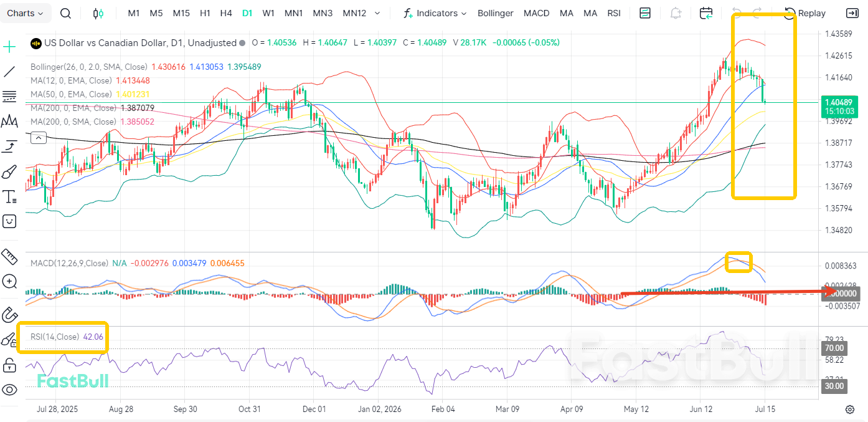Select the wave pattern drawing tool
The height and width of the screenshot is (422, 868).
[9, 120]
